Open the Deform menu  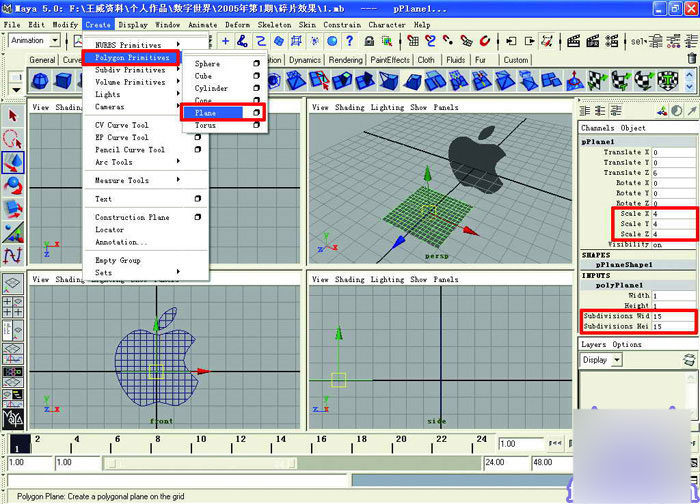tap(238, 25)
